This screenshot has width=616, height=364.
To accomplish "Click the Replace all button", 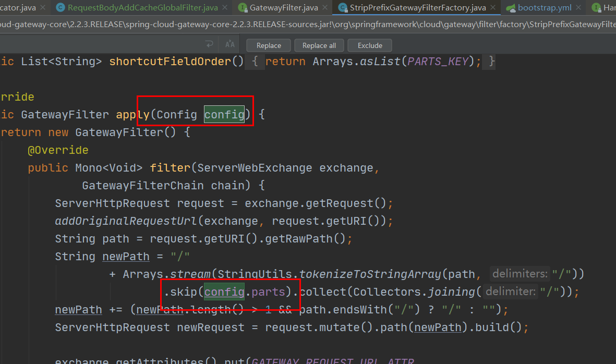I will pyautogui.click(x=319, y=45).
